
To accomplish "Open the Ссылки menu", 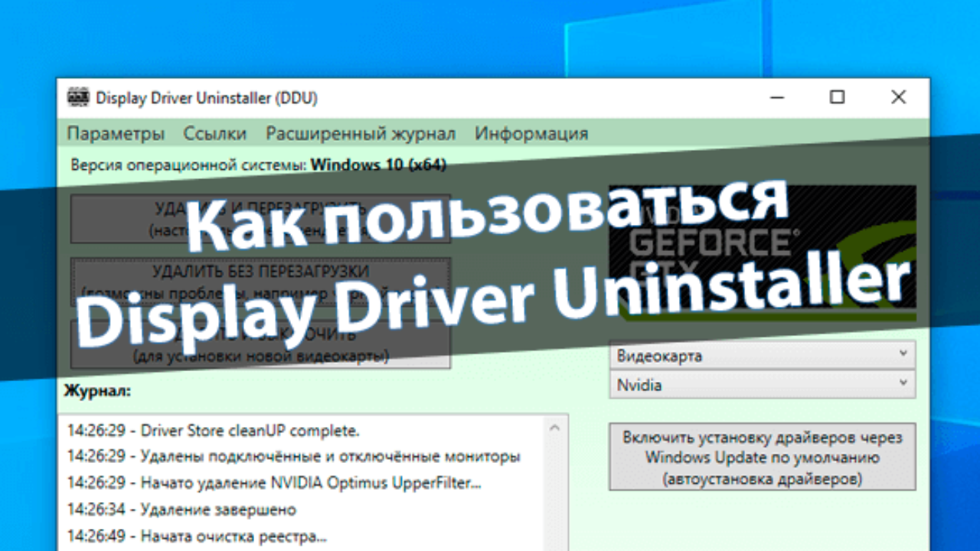I will coord(215,133).
